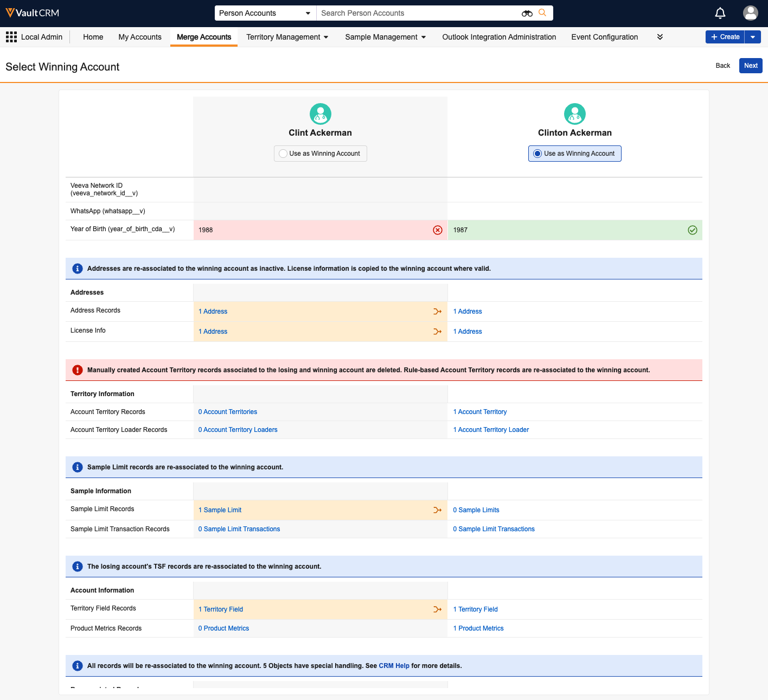
Task: Expand the Territory Management menu
Action: coord(287,37)
